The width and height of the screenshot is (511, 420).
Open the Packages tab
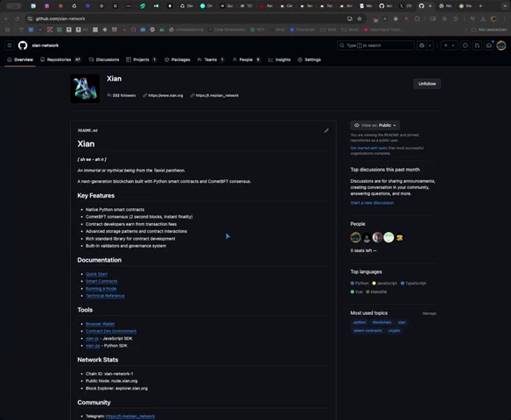pos(178,59)
